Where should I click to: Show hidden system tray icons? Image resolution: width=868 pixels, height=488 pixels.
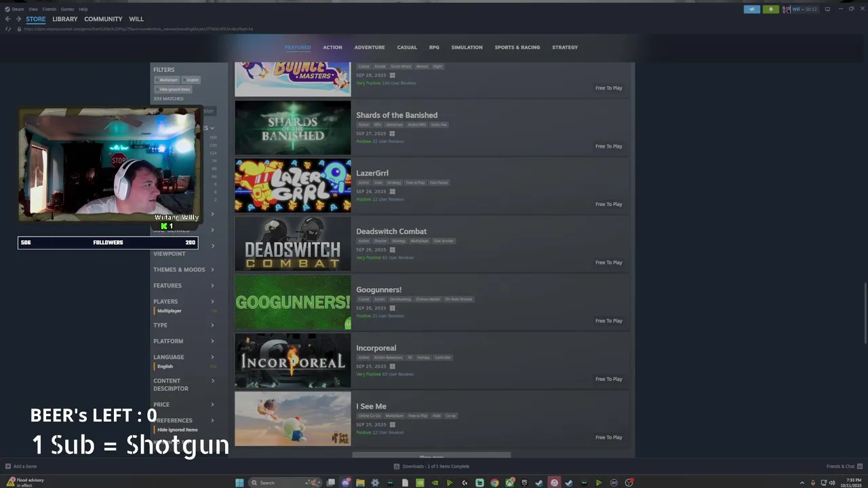click(802, 483)
